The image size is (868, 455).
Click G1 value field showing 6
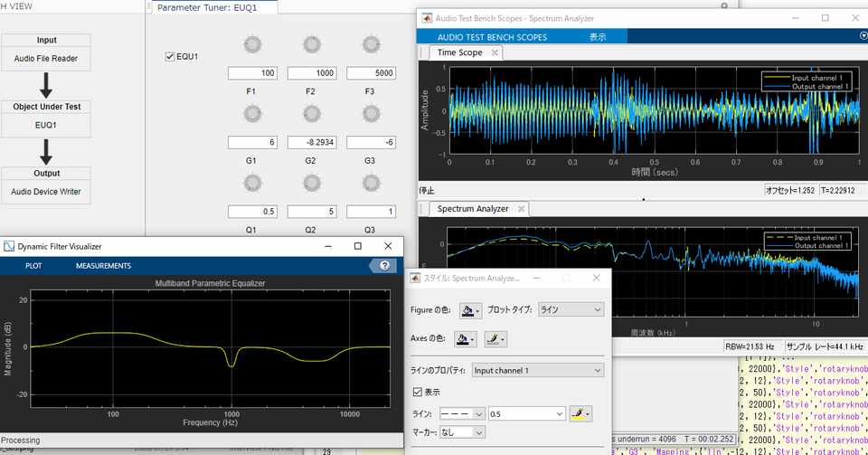tap(252, 142)
